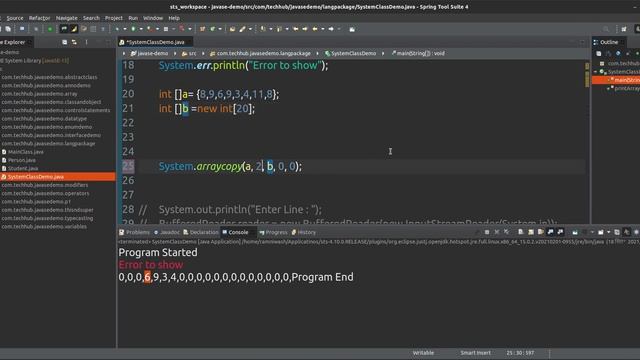
Task: Click the Quick Access search icon at top right
Action: 606,29
